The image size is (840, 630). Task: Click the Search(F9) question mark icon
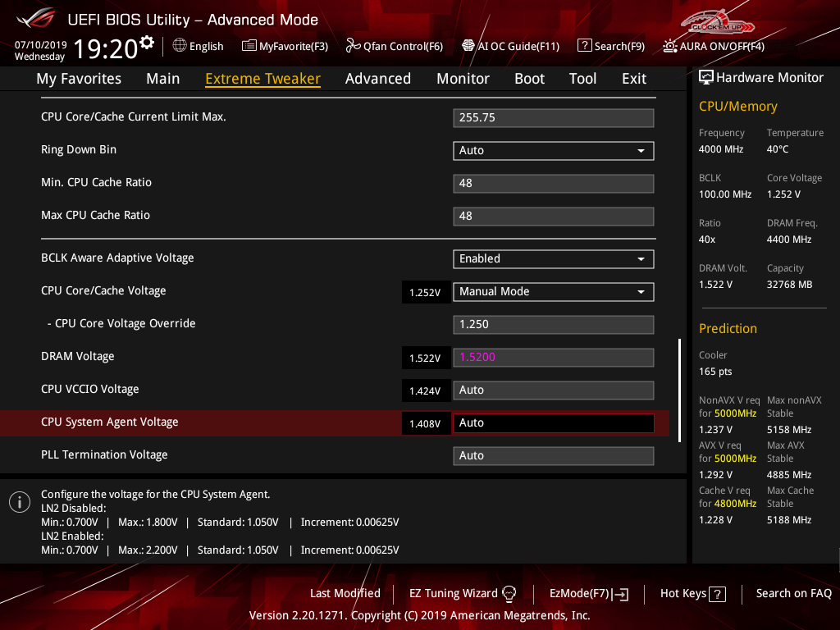[584, 46]
